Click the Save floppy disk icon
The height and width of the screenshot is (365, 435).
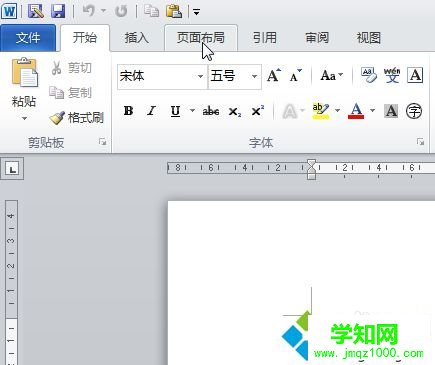point(59,11)
